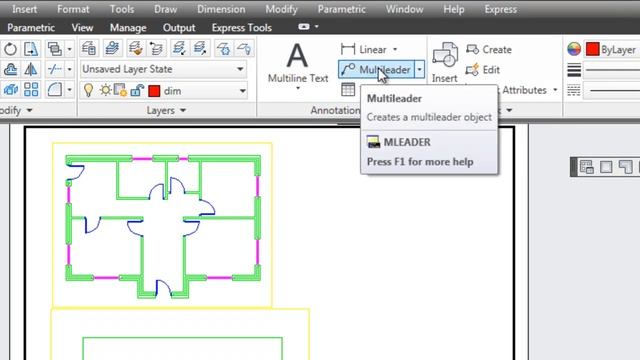The image size is (640, 360).
Task: Open the Tools menu
Action: tap(122, 9)
